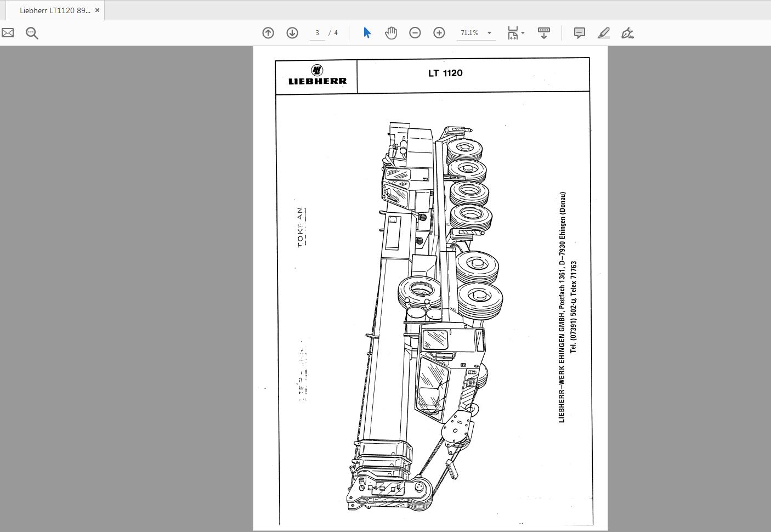Toggle fit page to window width
Screen dimensions: 771x532
[x=512, y=33]
